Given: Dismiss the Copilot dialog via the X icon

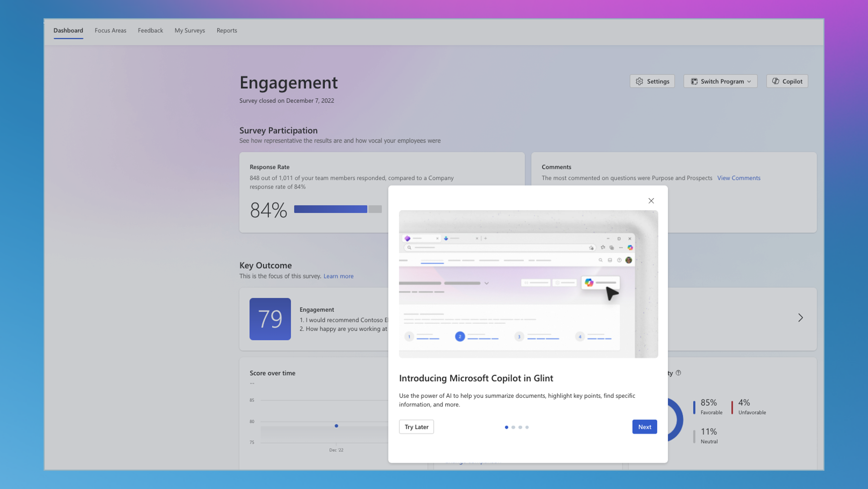Looking at the screenshot, I should click(651, 201).
